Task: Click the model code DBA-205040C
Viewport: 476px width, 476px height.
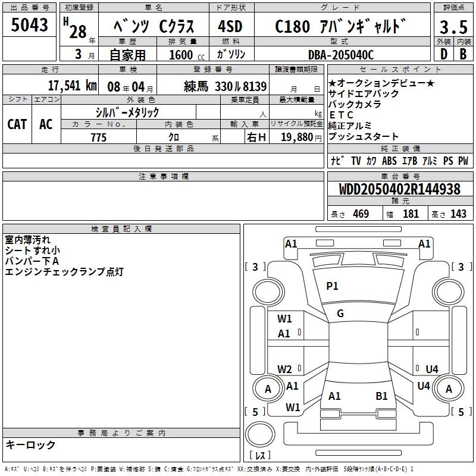Action: tap(341, 55)
